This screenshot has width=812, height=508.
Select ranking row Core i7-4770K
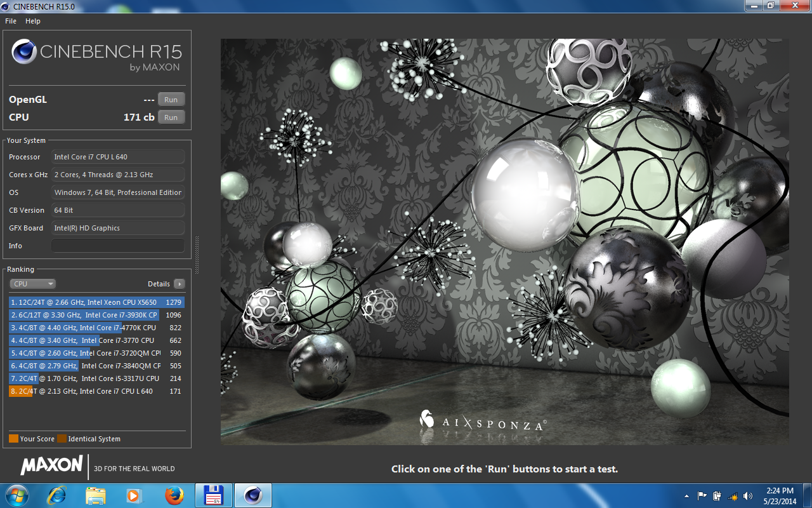click(x=96, y=328)
